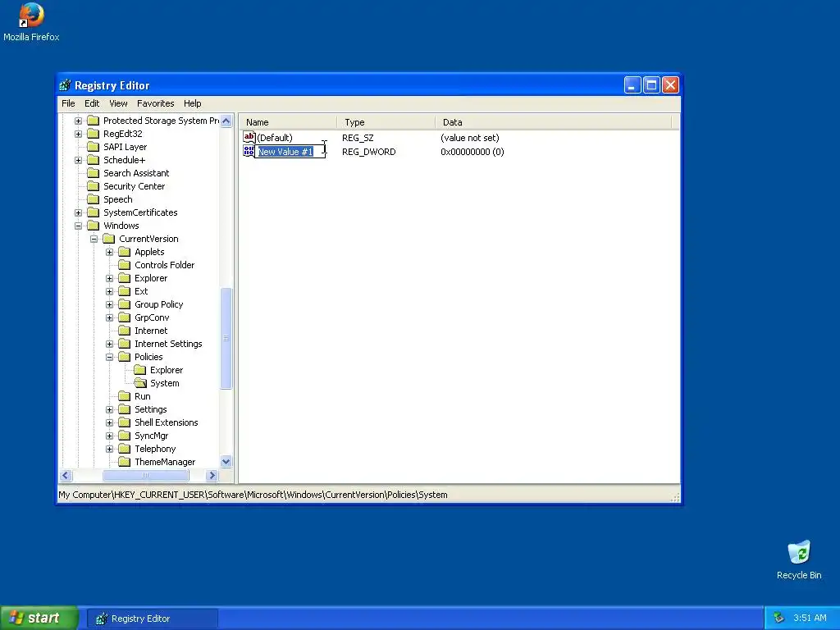The width and height of the screenshot is (840, 630).
Task: Expand the Explorer node under CurrentVersion
Action: (109, 279)
